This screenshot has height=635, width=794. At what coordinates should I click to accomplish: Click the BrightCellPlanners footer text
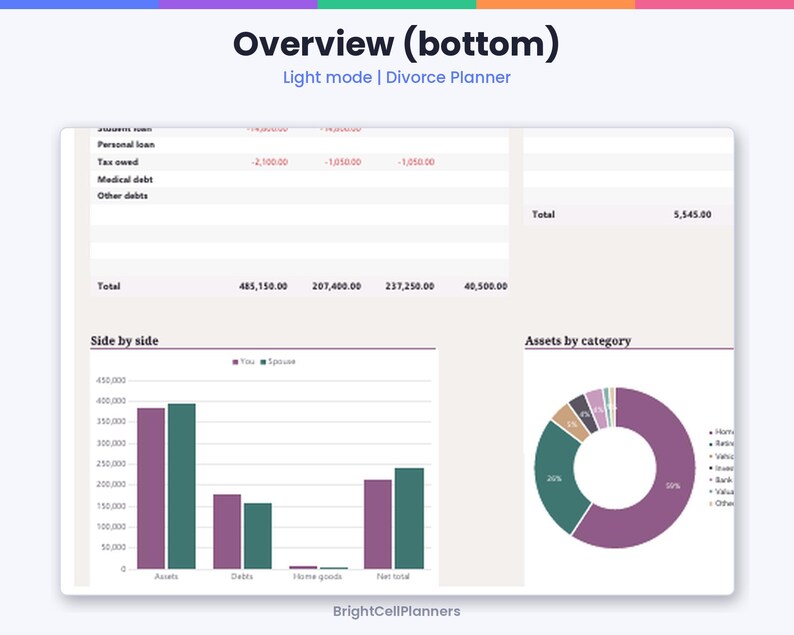tap(396, 611)
